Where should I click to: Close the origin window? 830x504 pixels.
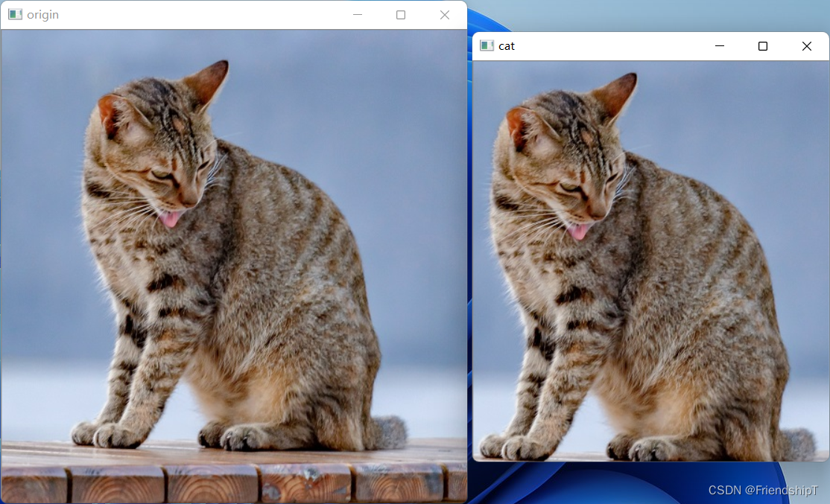coord(445,15)
